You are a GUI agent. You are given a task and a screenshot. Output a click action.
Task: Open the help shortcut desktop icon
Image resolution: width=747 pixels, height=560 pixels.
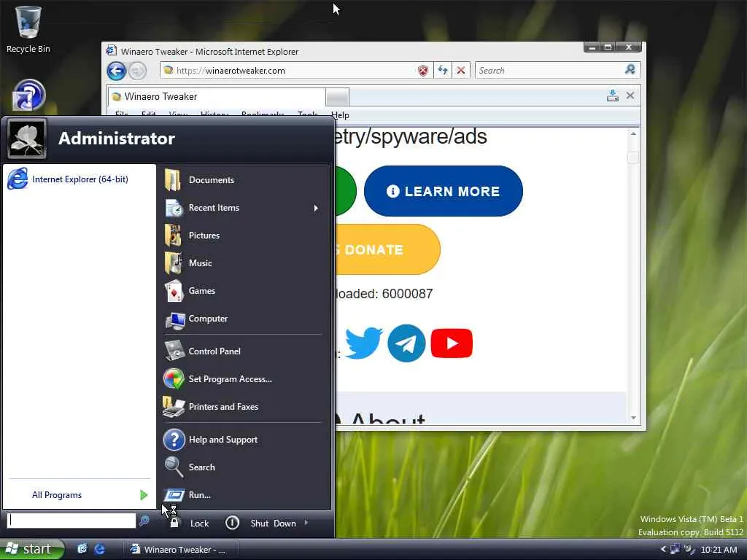pyautogui.click(x=28, y=96)
